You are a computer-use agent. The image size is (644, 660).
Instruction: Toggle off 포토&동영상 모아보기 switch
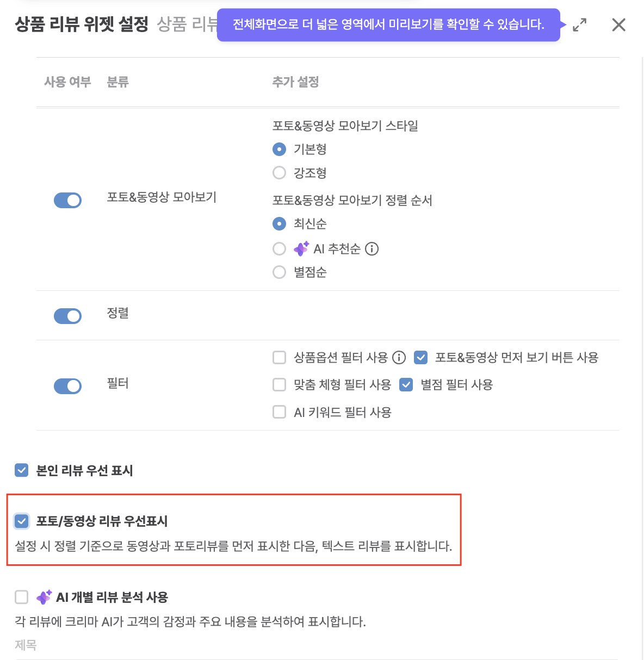pos(67,201)
